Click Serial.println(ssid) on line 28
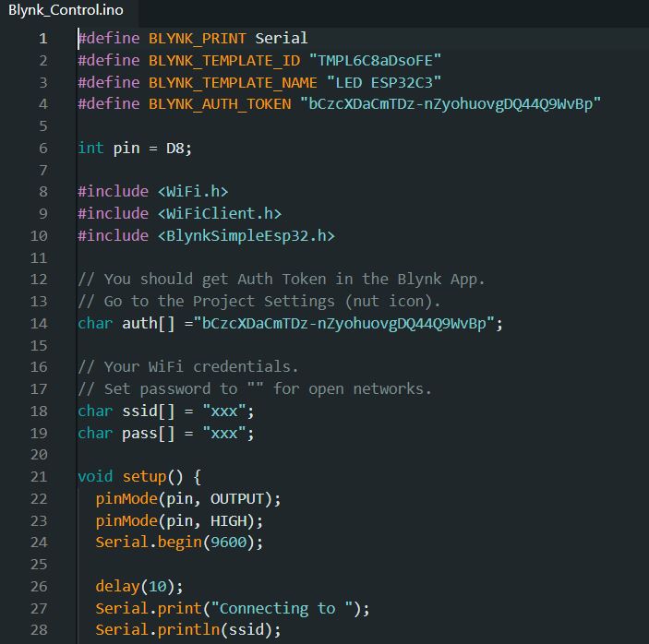This screenshot has height=644, width=649. [188, 630]
